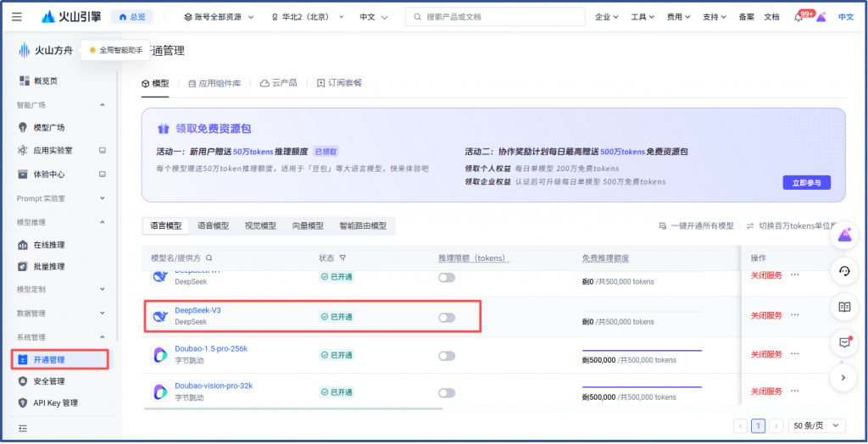Open the 华北2（北京） region dropdown

click(306, 17)
